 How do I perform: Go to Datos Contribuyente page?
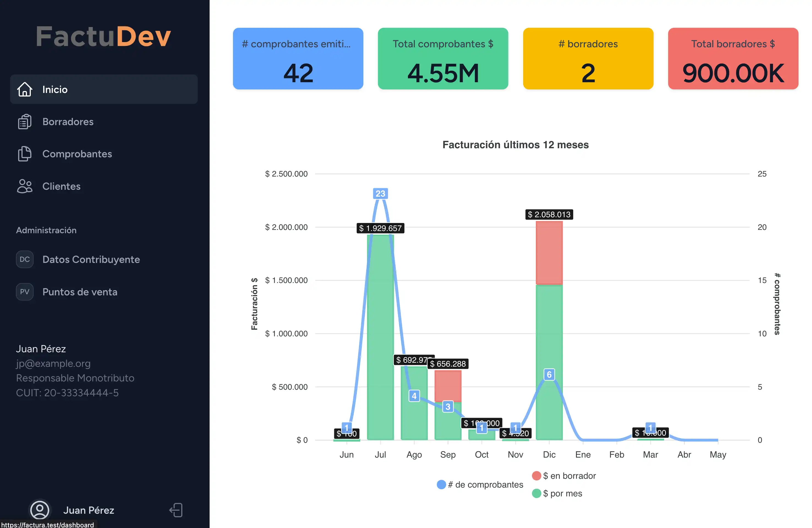click(91, 259)
